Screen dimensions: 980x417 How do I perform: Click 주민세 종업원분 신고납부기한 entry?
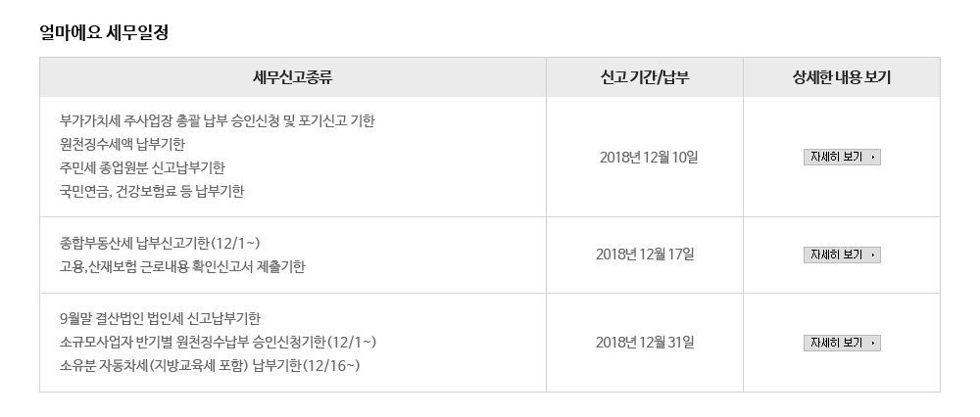(142, 168)
